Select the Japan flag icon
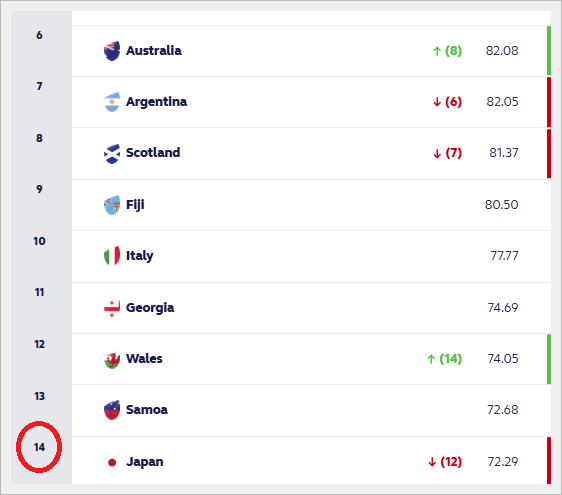The image size is (562, 495). (x=112, y=462)
